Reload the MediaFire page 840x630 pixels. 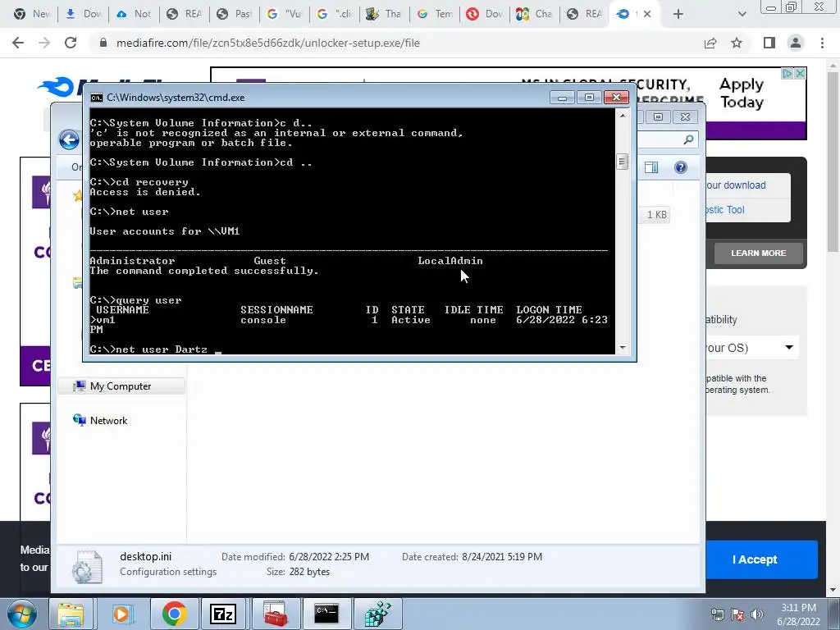click(71, 43)
